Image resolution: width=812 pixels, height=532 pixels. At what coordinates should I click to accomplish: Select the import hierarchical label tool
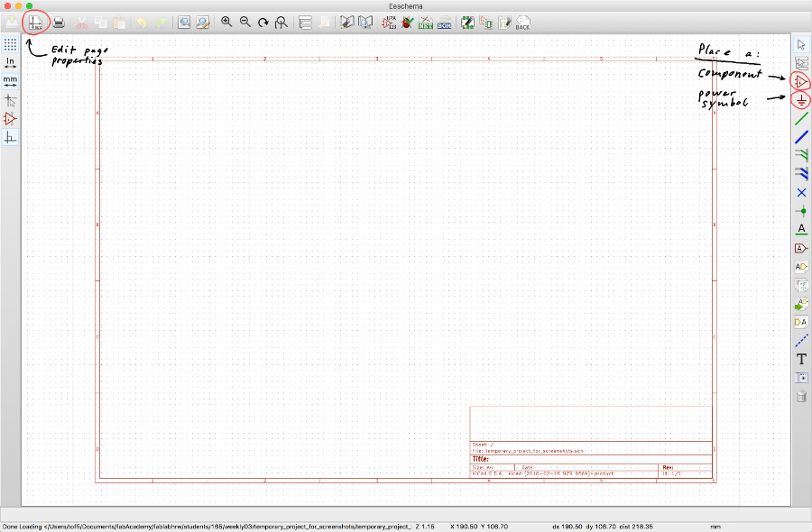pos(801,304)
